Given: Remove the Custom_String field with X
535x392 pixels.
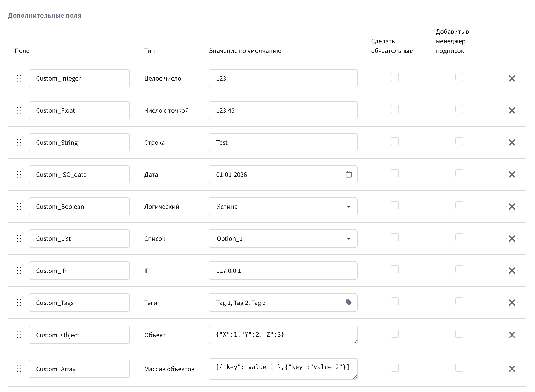Looking at the screenshot, I should 512,142.
